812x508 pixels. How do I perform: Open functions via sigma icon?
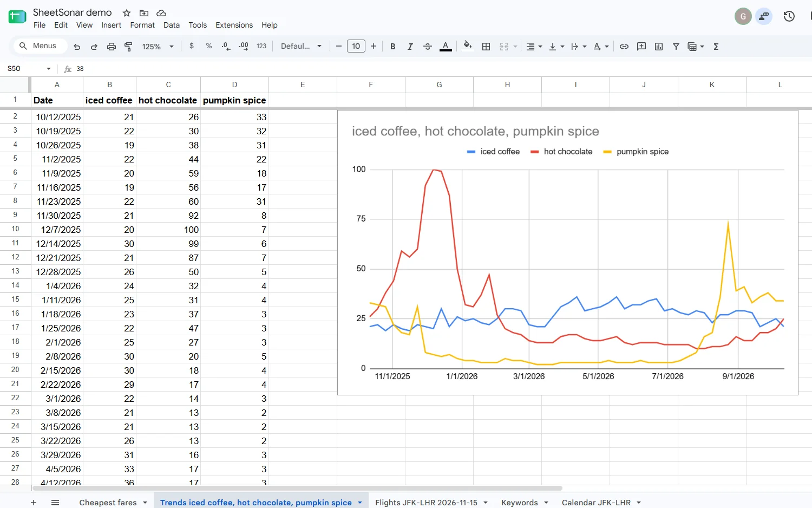(716, 47)
